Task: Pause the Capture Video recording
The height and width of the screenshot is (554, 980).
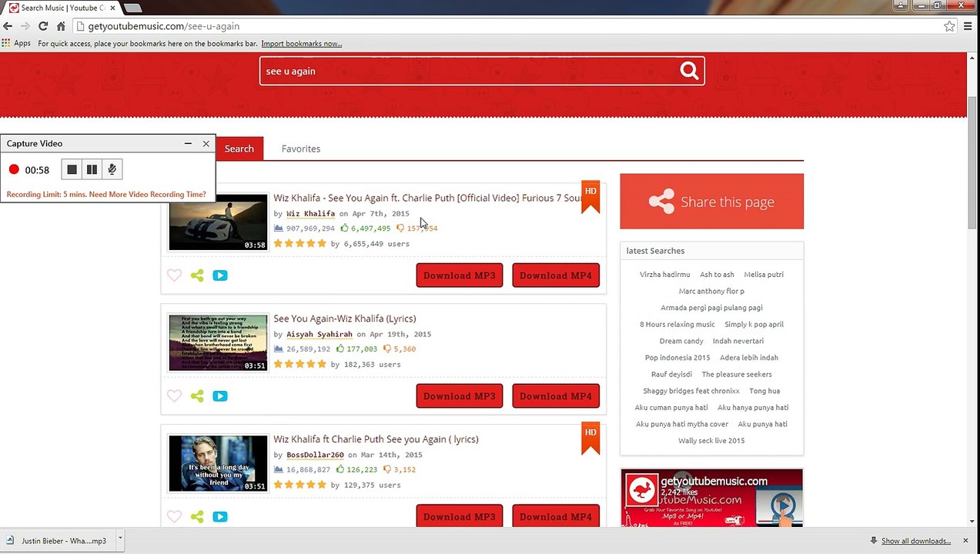Action: click(x=92, y=169)
